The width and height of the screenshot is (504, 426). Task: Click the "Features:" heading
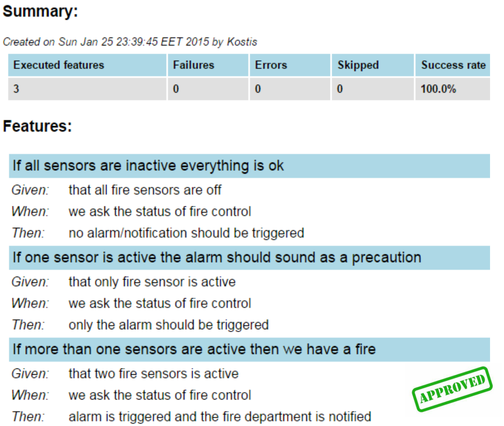coord(37,126)
